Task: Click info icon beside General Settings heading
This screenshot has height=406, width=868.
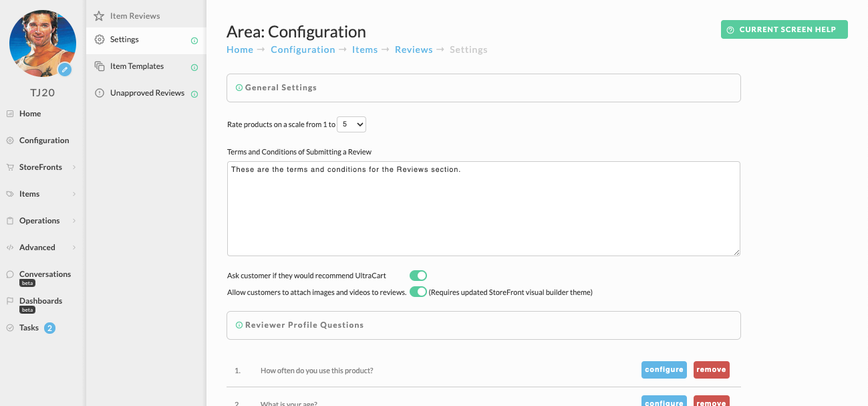Action: coord(239,88)
